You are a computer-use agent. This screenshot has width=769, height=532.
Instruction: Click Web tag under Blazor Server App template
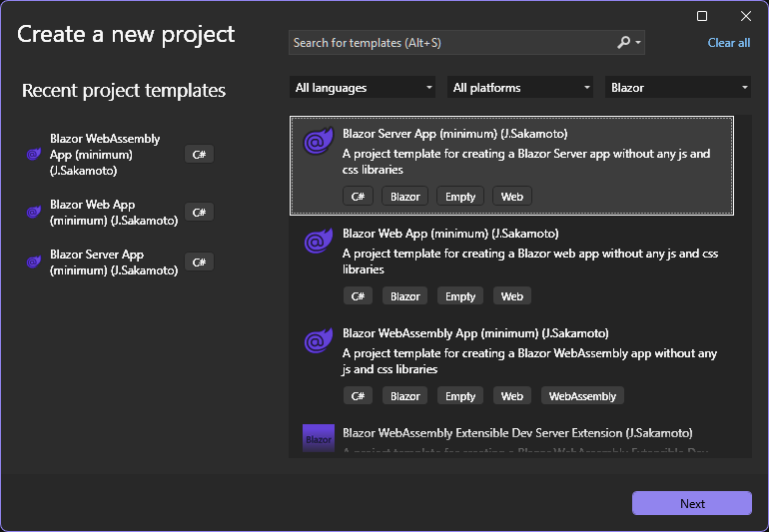tap(512, 196)
